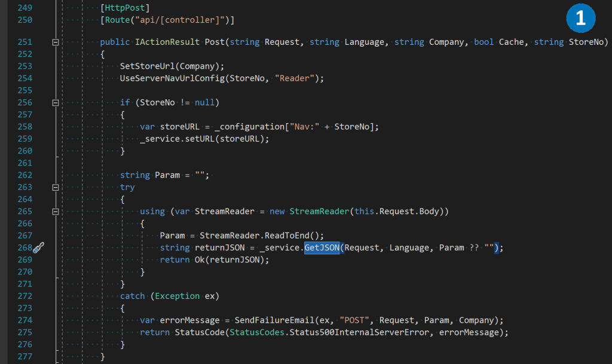
Task: Collapse the using StreamReader block
Action: pyautogui.click(x=56, y=212)
